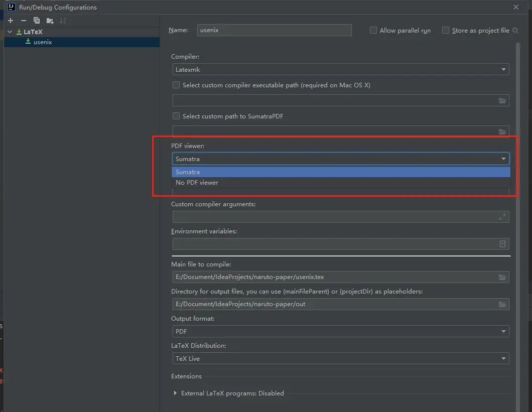This screenshot has width=532, height=412.
Task: Remove the selected configuration
Action: point(23,21)
